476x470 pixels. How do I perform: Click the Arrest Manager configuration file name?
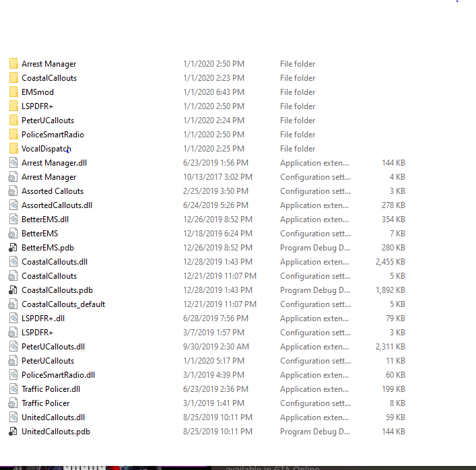tap(49, 177)
